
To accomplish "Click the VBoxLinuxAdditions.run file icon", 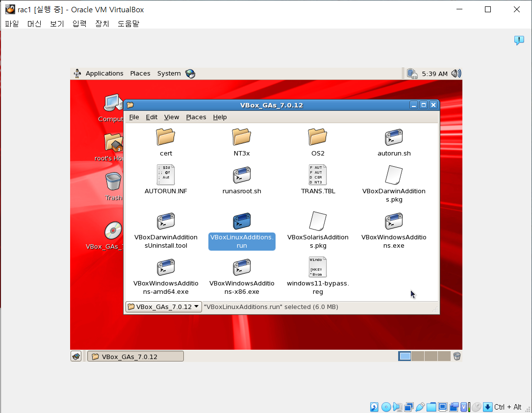I will tap(242, 221).
